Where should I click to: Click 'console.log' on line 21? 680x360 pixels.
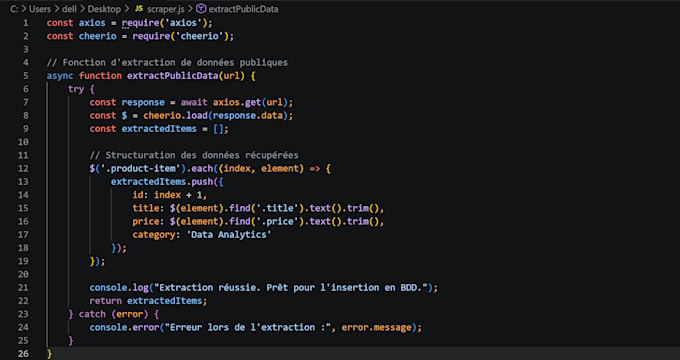119,288
